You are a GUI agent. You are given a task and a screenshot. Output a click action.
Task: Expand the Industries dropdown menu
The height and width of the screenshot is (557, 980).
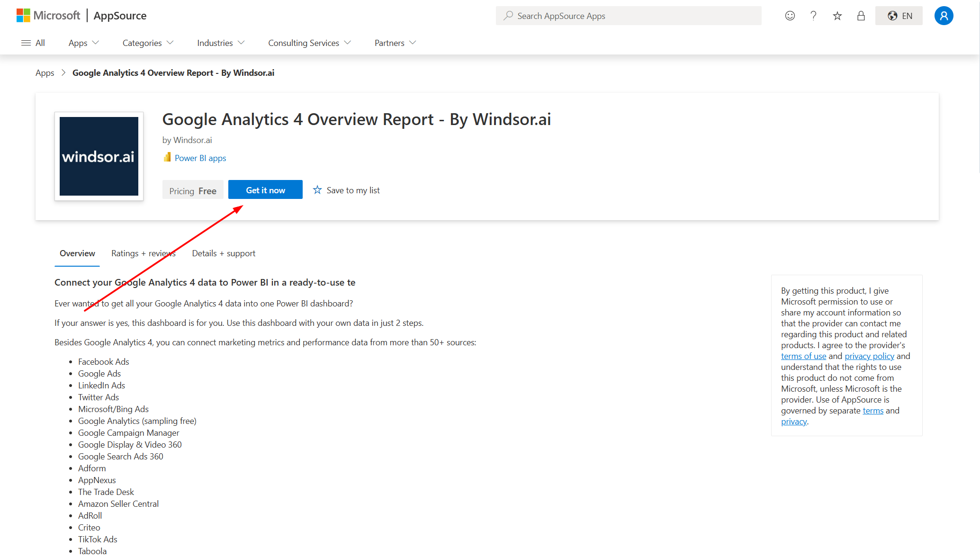click(221, 43)
